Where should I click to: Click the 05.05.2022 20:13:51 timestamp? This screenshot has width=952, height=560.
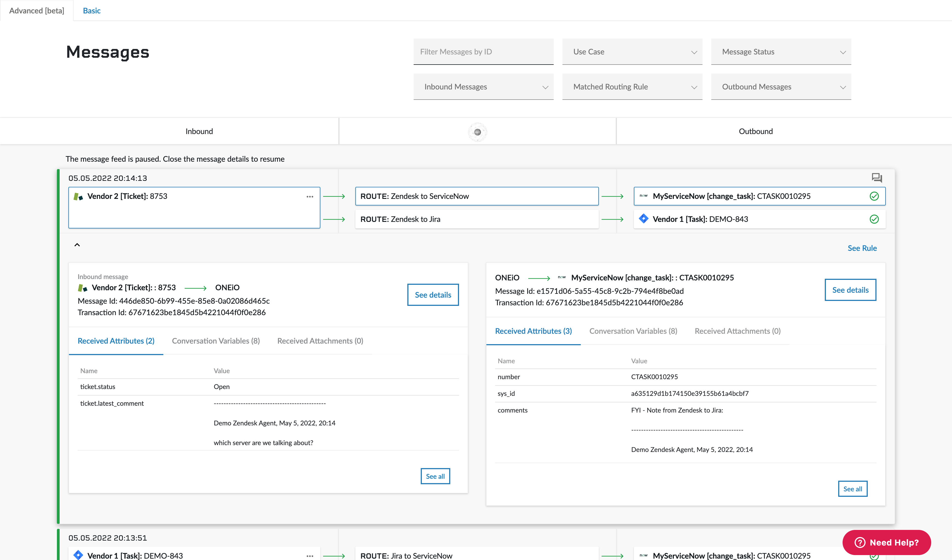[108, 538]
